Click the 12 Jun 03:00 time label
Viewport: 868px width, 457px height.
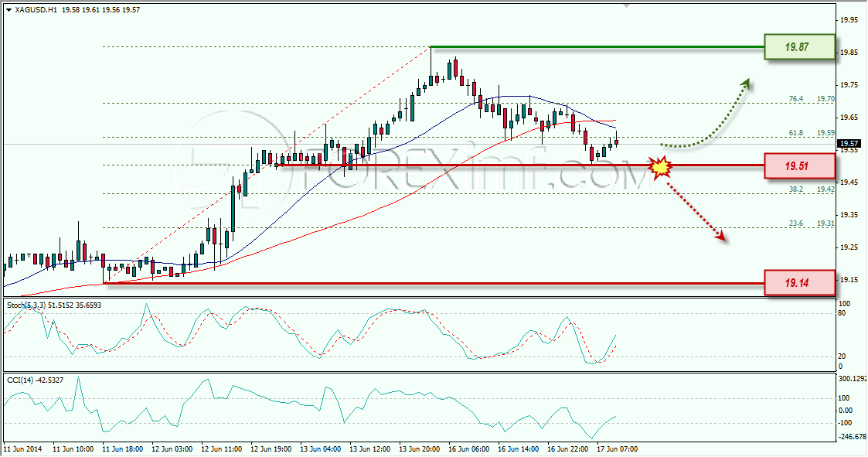coord(172,449)
